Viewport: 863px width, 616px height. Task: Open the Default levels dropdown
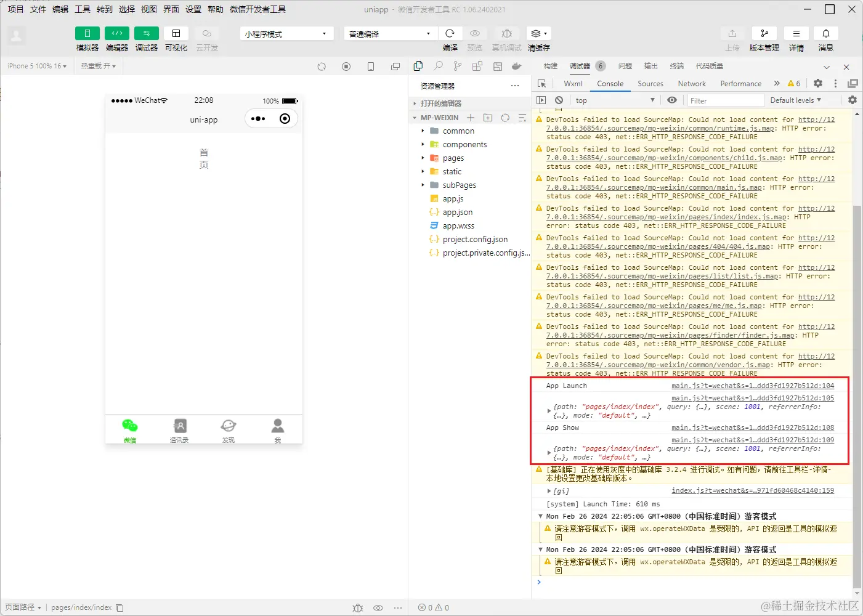click(796, 100)
